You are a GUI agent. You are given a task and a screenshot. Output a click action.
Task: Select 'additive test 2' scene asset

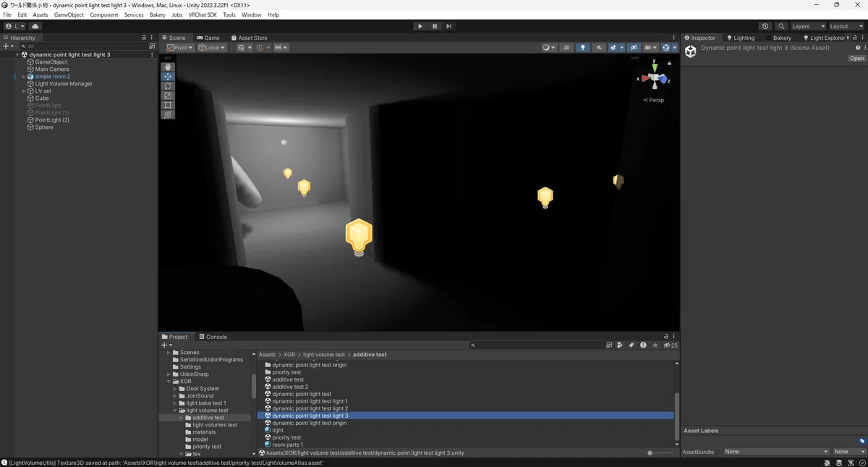(290, 387)
